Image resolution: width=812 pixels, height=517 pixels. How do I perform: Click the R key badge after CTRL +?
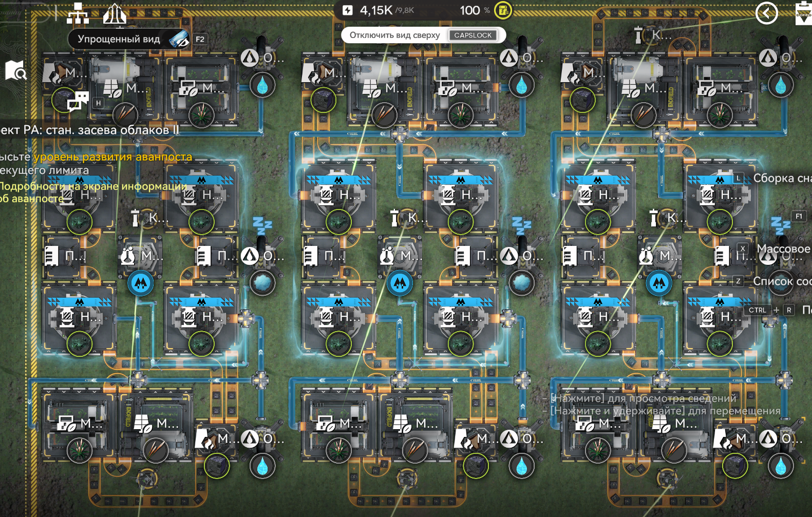789,310
